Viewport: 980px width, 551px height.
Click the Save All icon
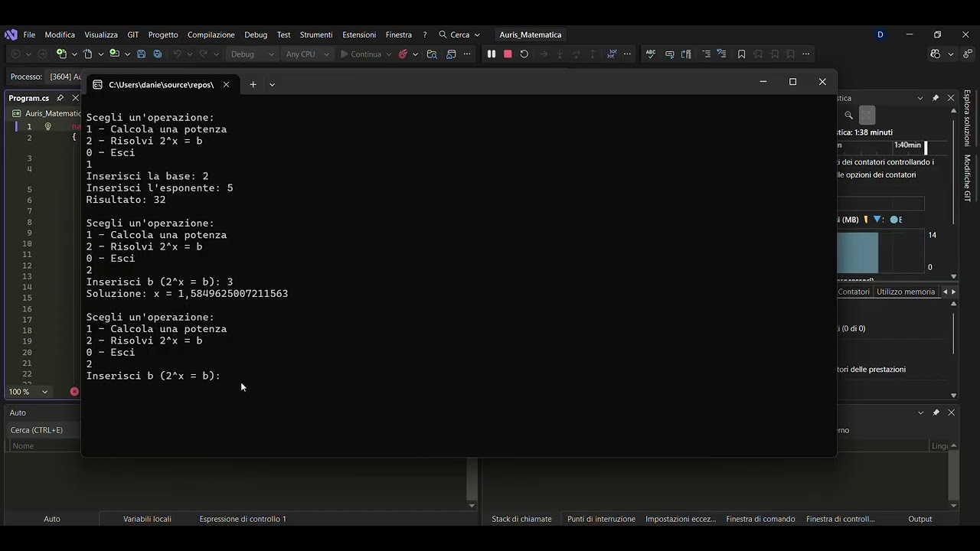pos(158,54)
